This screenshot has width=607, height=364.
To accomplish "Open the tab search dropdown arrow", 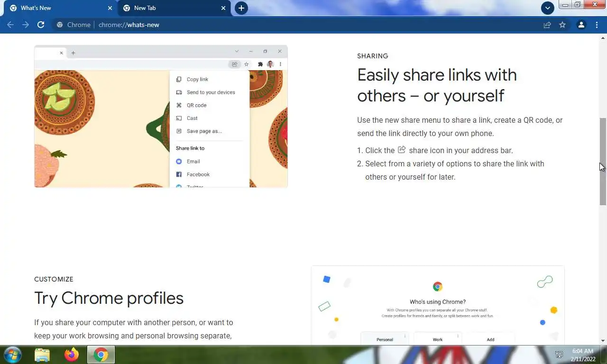I will (x=548, y=8).
